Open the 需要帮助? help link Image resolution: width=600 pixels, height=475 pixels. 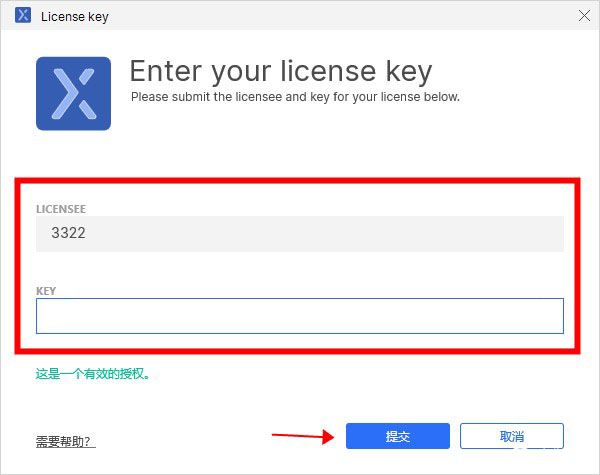tap(65, 441)
